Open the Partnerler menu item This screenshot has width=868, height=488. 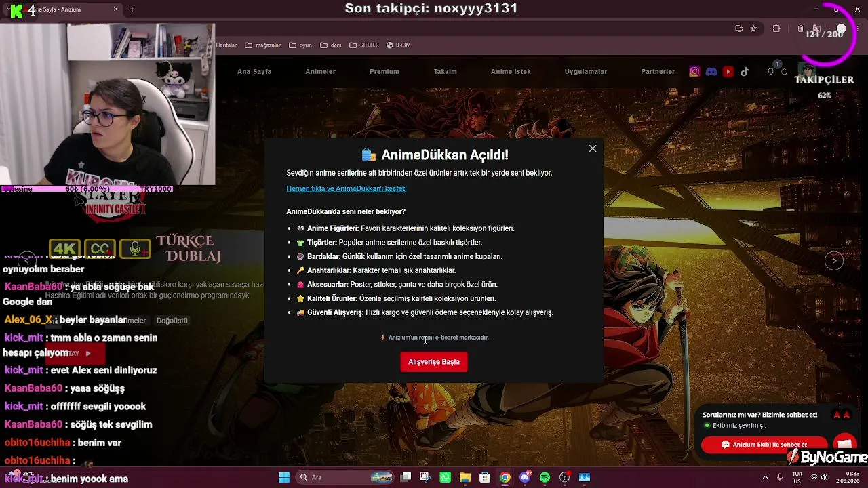point(658,71)
